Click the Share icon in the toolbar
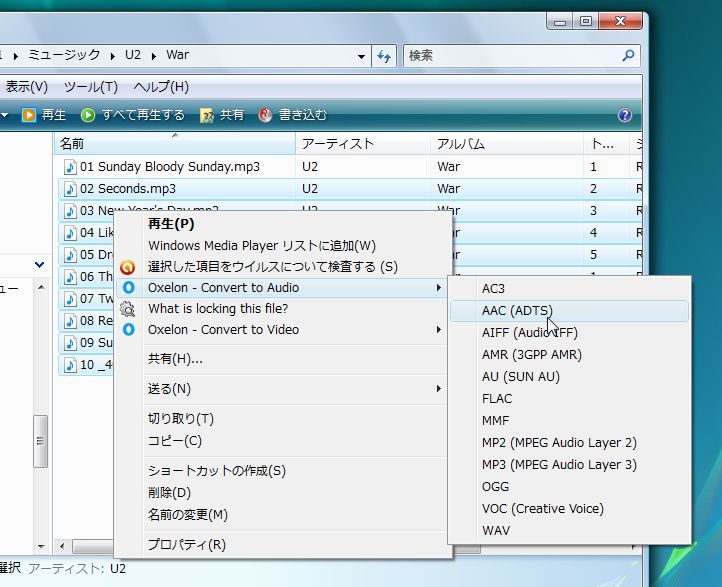Viewport: 722px width, 587px height. coord(207,115)
